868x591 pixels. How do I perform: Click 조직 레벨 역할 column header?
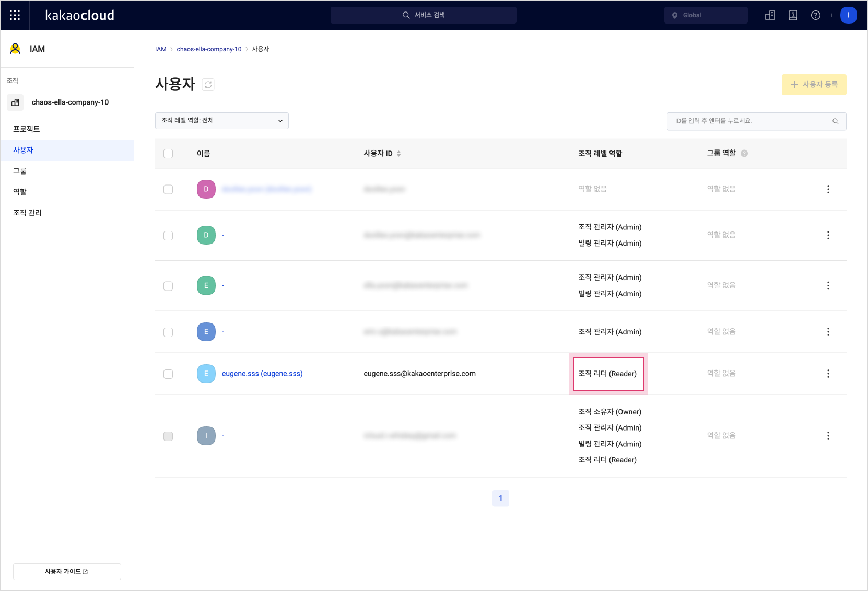click(x=600, y=154)
